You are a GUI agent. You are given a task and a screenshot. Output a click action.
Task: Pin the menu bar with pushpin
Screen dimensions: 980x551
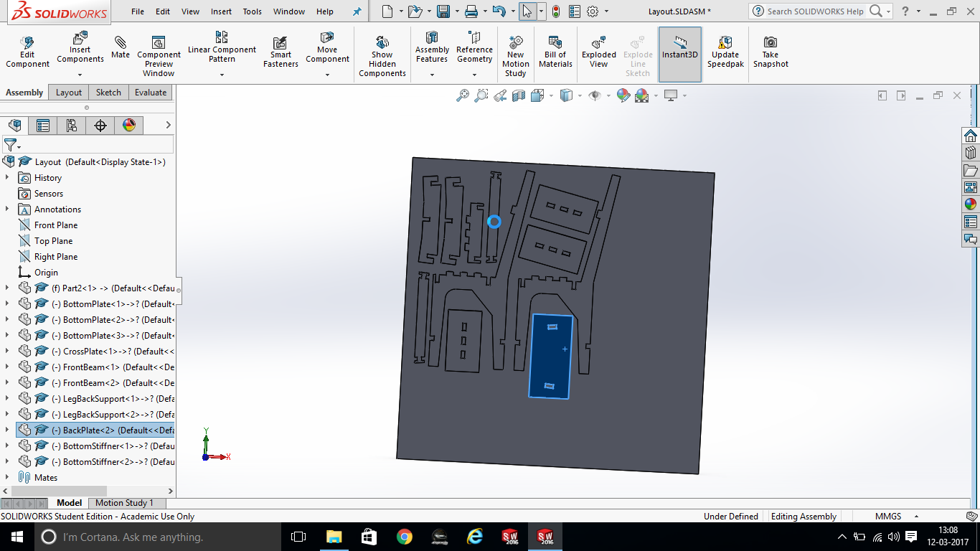click(x=357, y=11)
